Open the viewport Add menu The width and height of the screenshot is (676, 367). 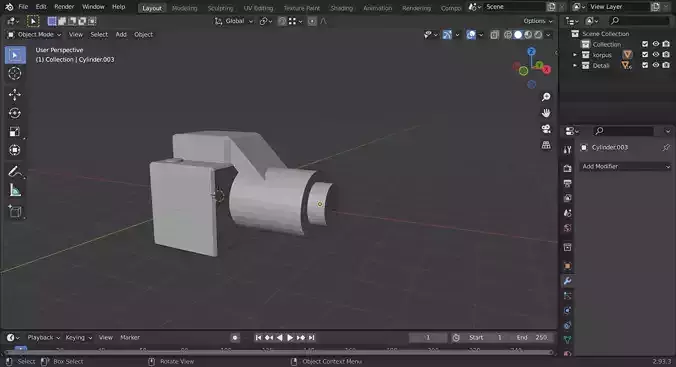pyautogui.click(x=121, y=35)
